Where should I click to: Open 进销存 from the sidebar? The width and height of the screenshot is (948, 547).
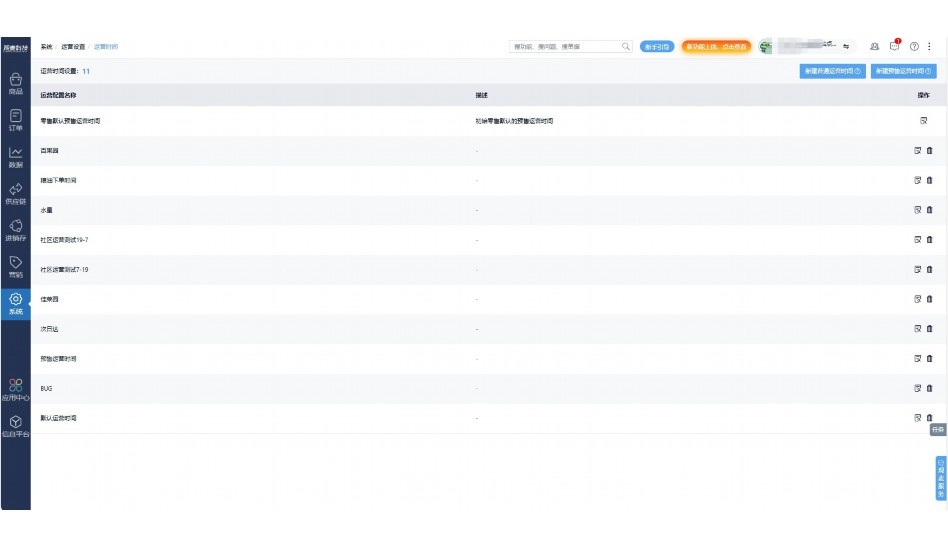point(15,230)
